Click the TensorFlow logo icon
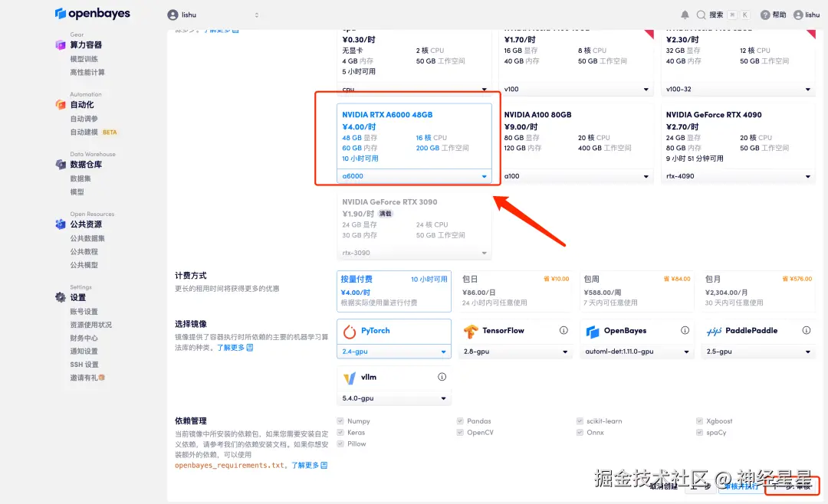The image size is (828, 504). 471,331
